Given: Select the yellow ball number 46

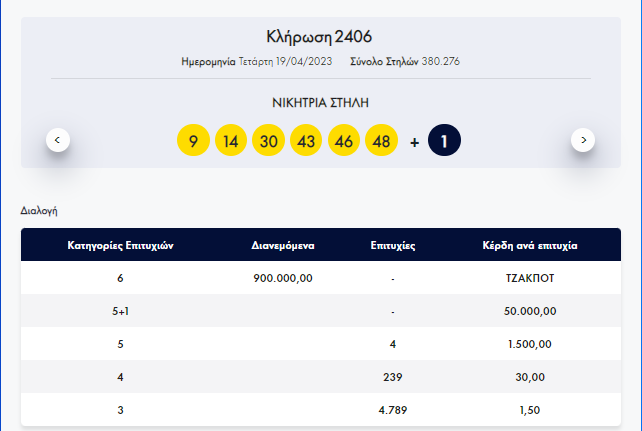Looking at the screenshot, I should pos(344,141).
